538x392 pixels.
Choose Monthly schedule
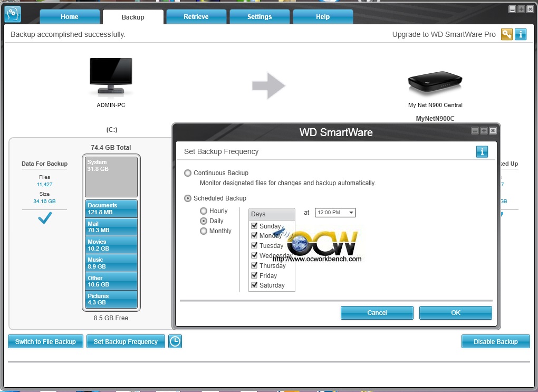point(204,231)
